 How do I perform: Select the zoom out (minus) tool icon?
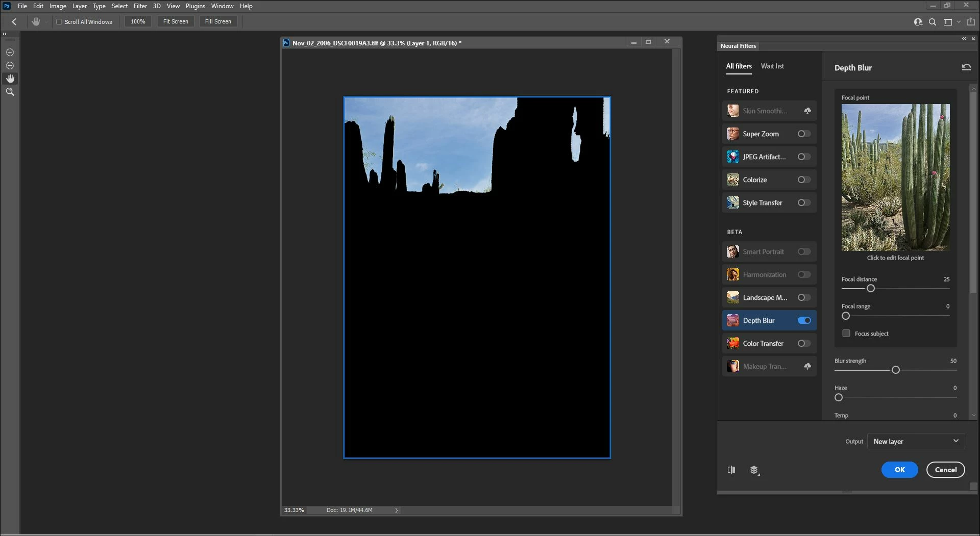pos(10,66)
